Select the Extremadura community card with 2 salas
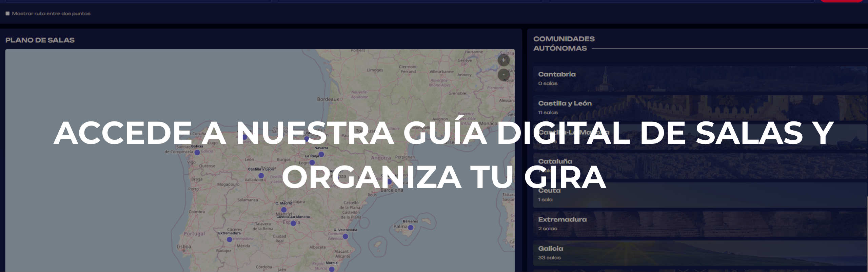Screen dimensions: 868x272 tap(698, 224)
